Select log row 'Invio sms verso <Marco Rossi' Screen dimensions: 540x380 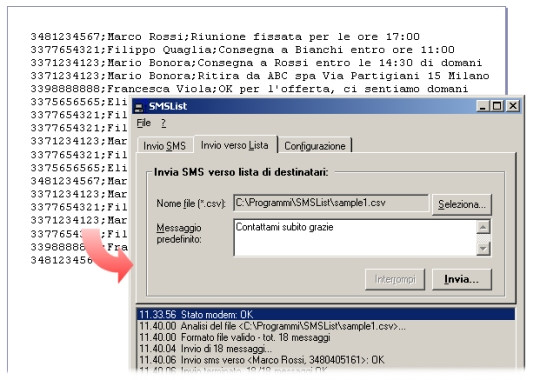pos(326,360)
